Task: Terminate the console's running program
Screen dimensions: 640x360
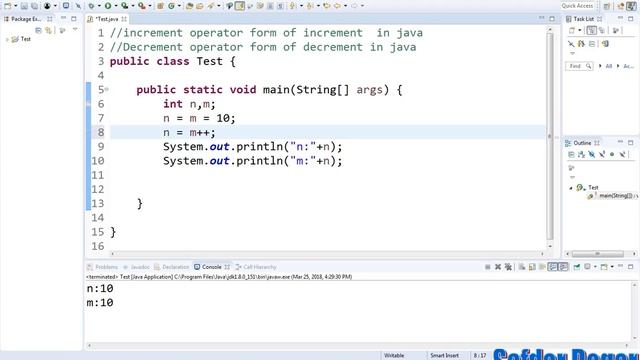Action: click(488, 267)
